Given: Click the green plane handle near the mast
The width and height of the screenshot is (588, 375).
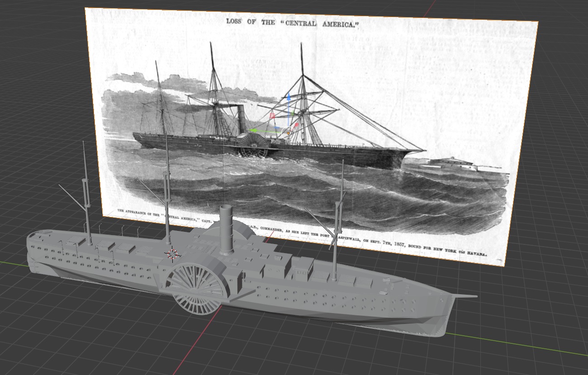Looking at the screenshot, I should click(x=292, y=113).
